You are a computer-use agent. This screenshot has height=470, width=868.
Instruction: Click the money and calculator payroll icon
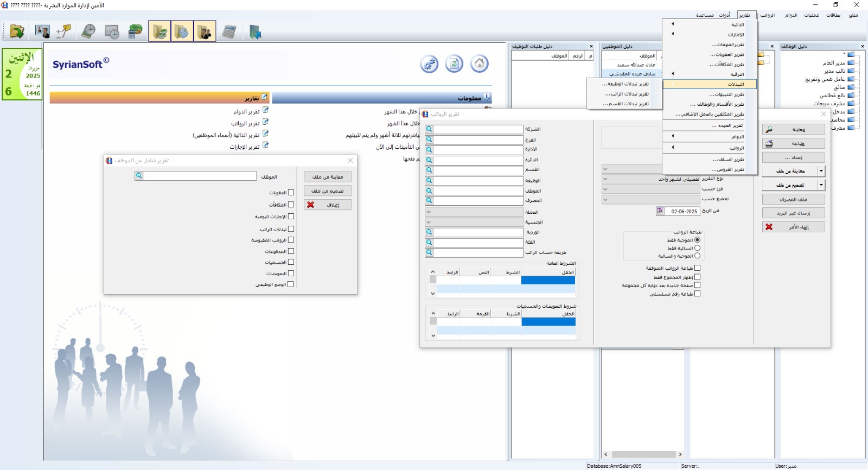pos(135,31)
